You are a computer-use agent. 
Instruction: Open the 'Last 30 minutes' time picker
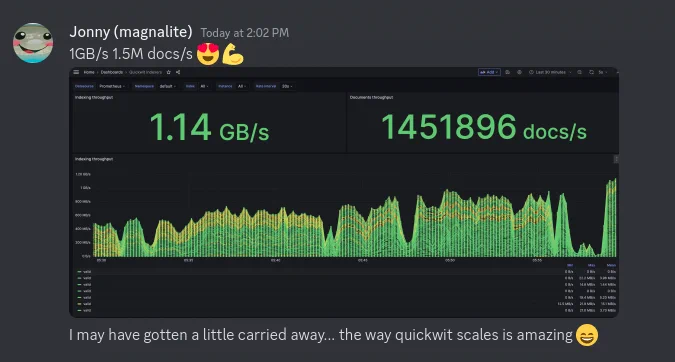coord(550,72)
